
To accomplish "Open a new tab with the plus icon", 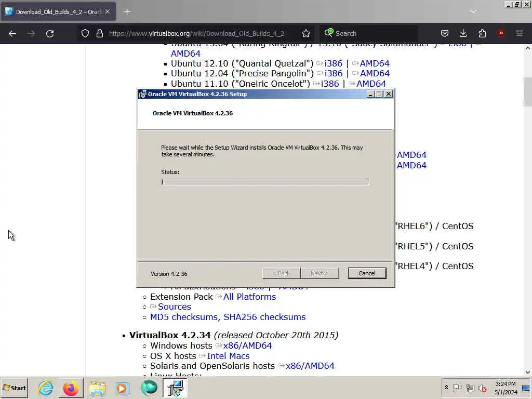I will [127, 12].
